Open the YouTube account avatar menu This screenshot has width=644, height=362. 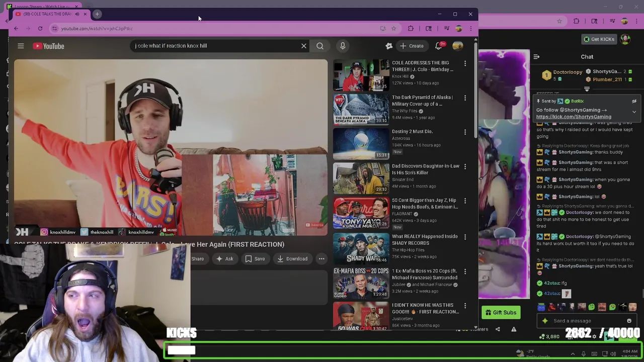pyautogui.click(x=458, y=46)
